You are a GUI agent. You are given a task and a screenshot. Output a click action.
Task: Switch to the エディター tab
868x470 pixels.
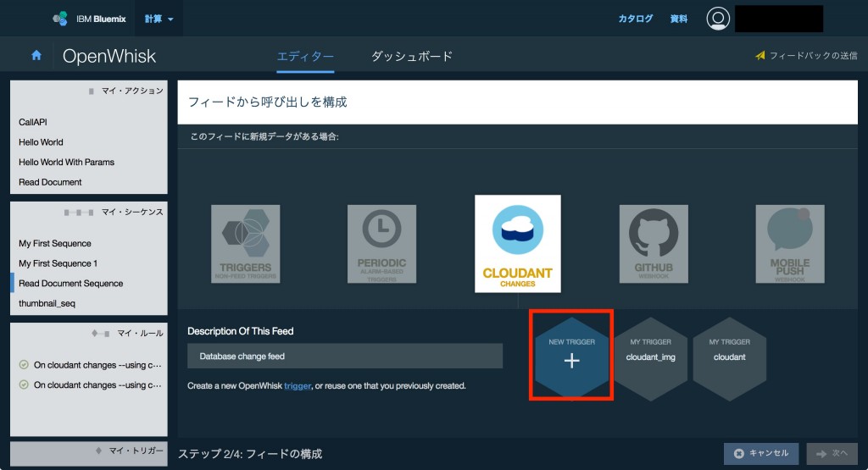tap(305, 56)
